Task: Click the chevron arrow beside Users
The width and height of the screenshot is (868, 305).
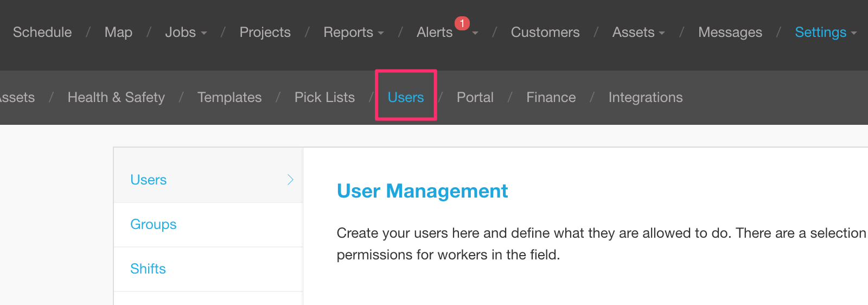Action: 291,180
